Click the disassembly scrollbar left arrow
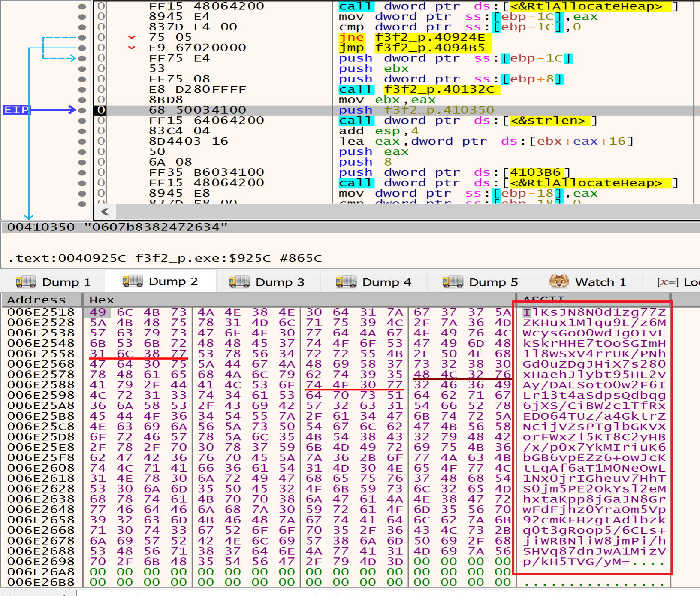700x596 pixels. (x=105, y=211)
